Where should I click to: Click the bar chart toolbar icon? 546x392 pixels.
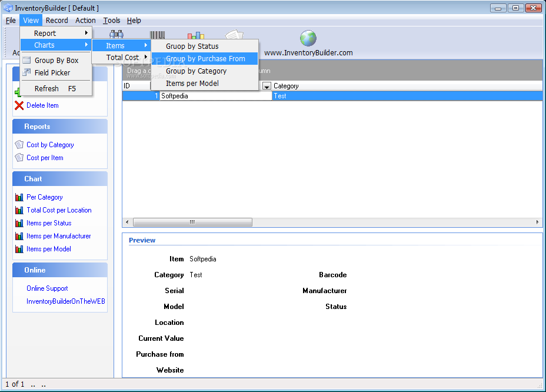click(196, 35)
